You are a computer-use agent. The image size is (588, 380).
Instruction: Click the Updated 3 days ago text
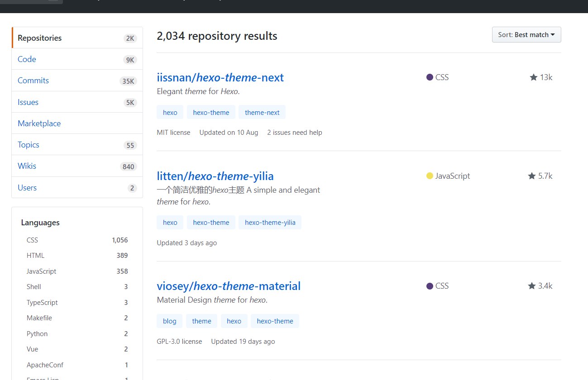coord(186,243)
